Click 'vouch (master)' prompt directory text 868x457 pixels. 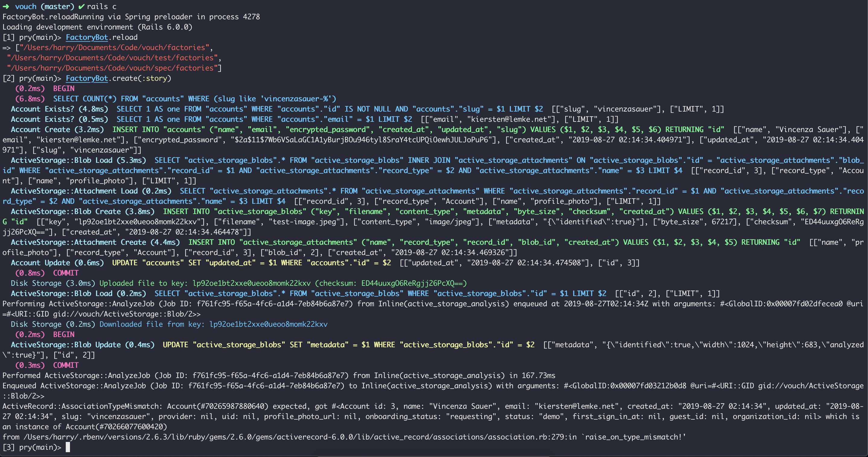pos(44,6)
